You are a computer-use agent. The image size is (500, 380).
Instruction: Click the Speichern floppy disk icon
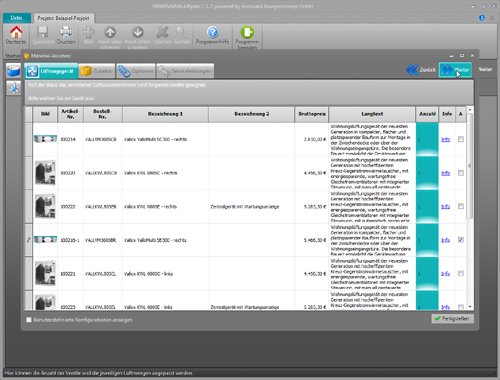point(43,32)
